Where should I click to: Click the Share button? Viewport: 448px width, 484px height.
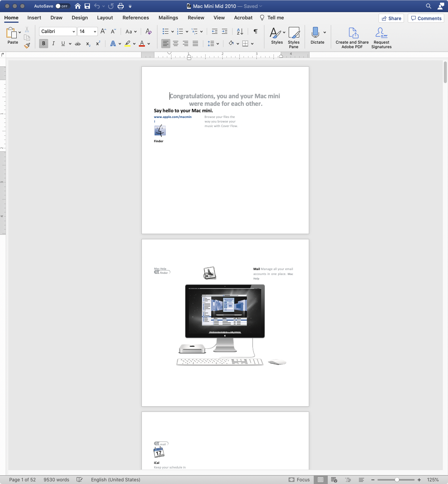[x=391, y=18]
